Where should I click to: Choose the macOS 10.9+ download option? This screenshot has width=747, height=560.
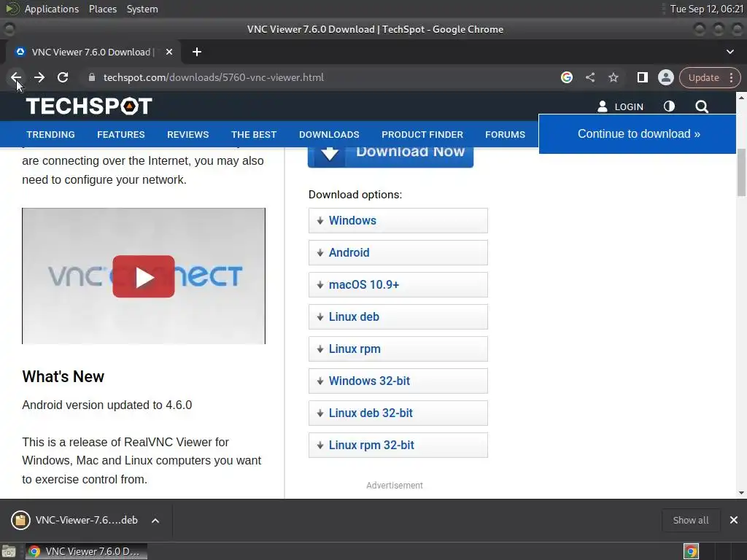[x=398, y=285]
